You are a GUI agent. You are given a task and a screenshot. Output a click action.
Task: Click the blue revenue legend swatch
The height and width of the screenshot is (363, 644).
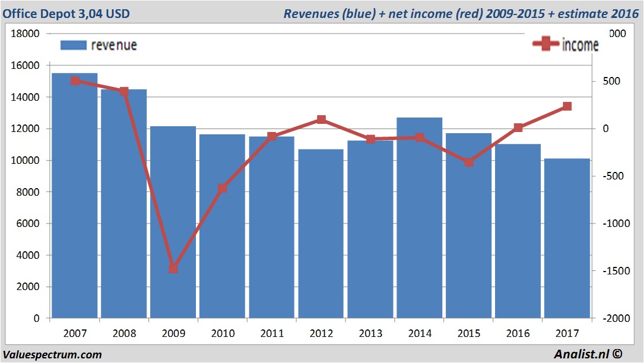[x=74, y=45]
